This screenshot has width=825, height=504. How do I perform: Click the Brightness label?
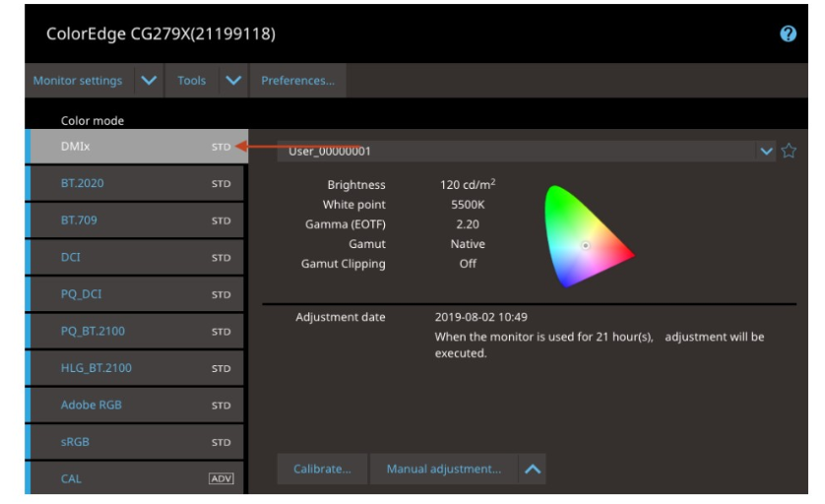click(x=356, y=185)
